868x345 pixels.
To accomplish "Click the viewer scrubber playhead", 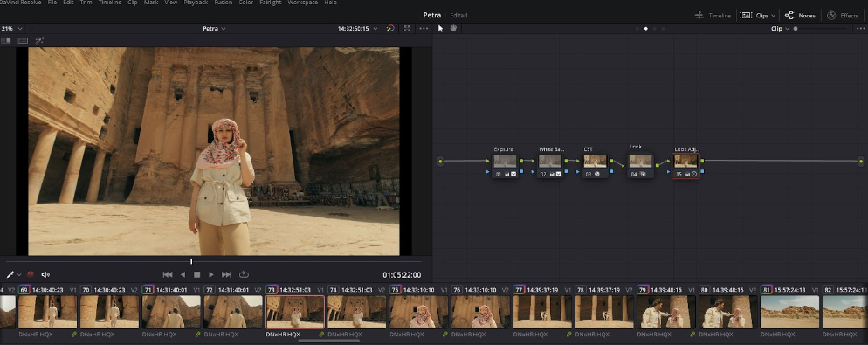I will pyautogui.click(x=191, y=261).
